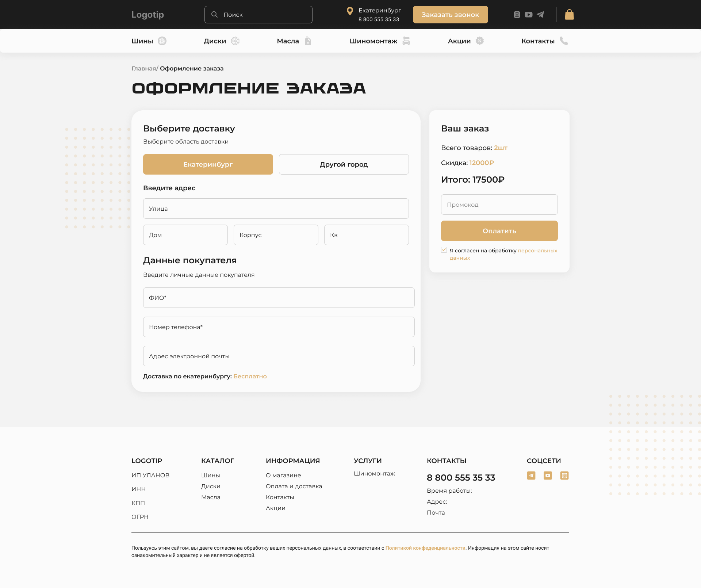The image size is (701, 588).
Task: Click the search magnifier icon
Action: point(215,15)
